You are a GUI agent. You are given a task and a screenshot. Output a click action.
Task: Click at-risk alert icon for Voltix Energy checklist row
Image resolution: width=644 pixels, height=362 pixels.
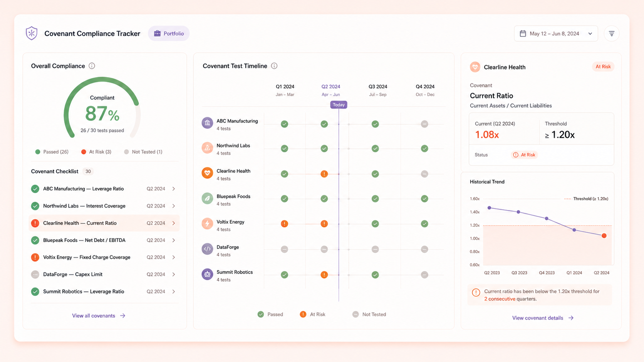35,257
